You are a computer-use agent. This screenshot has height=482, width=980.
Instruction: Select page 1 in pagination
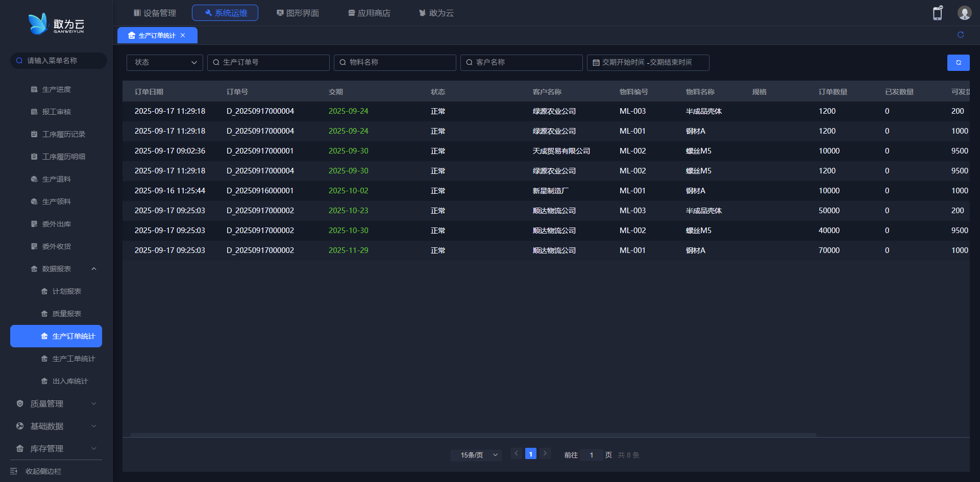pyautogui.click(x=531, y=454)
